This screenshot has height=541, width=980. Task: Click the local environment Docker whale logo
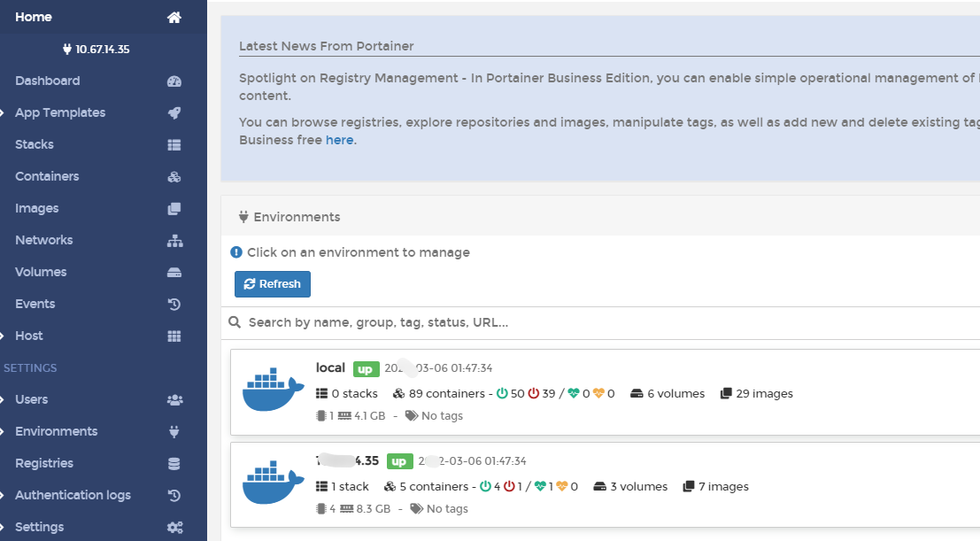(267, 391)
